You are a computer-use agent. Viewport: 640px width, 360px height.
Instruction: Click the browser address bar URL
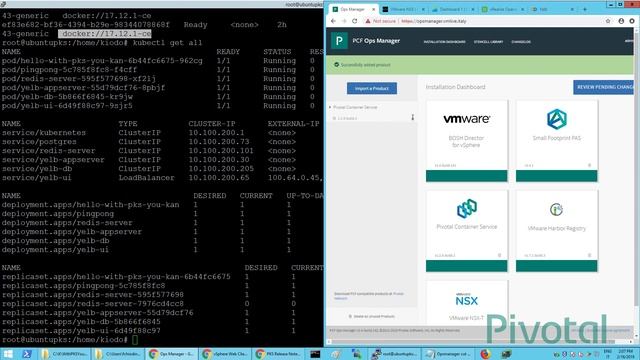(433, 21)
